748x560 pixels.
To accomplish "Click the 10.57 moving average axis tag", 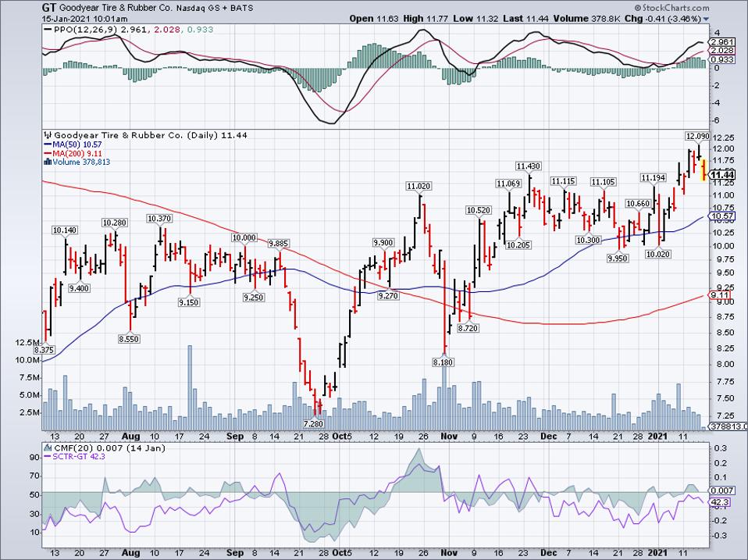I will point(722,216).
